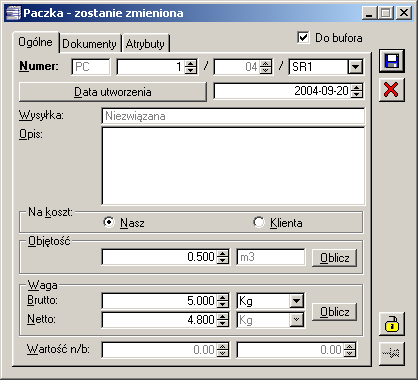
Task: Minimize the Paczka window
Action: [369, 13]
